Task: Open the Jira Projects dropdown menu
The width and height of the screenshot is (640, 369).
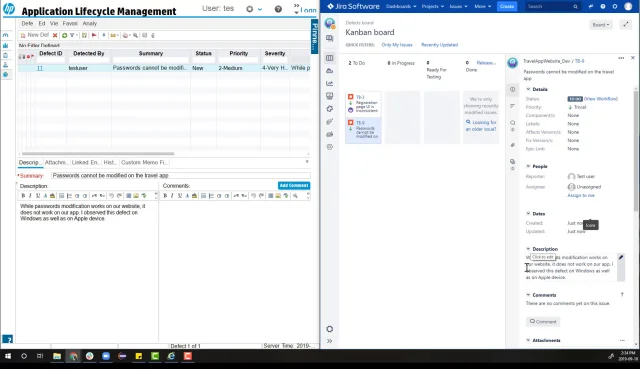Action: [433, 7]
